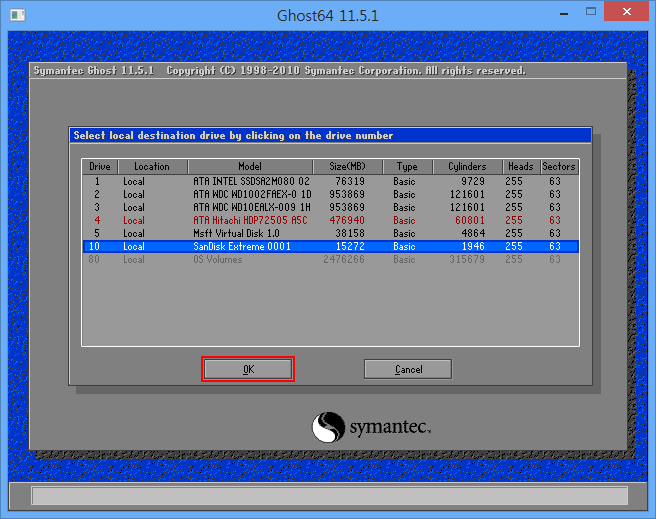This screenshot has height=519, width=656.
Task: Click the Location column header
Action: 152,166
